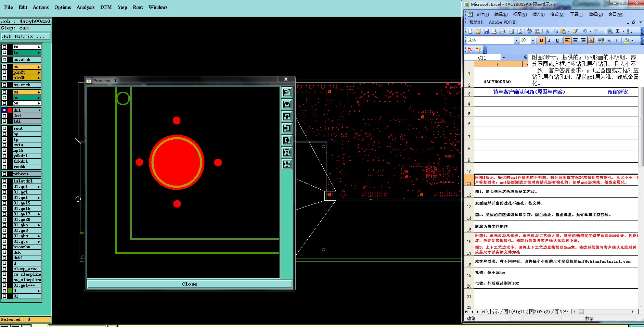Click Popview zoom-in converging arrows icon
Screen dimensions: 644x327
click(287, 152)
